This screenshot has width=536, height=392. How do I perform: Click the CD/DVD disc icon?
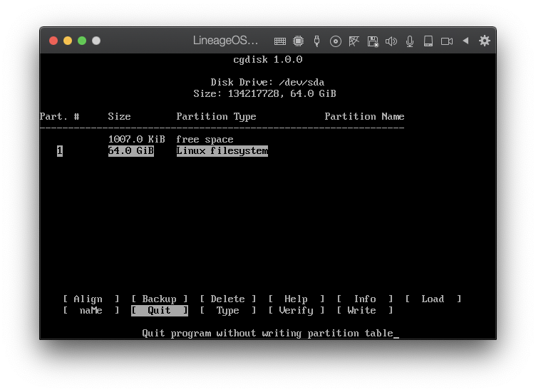coord(336,41)
